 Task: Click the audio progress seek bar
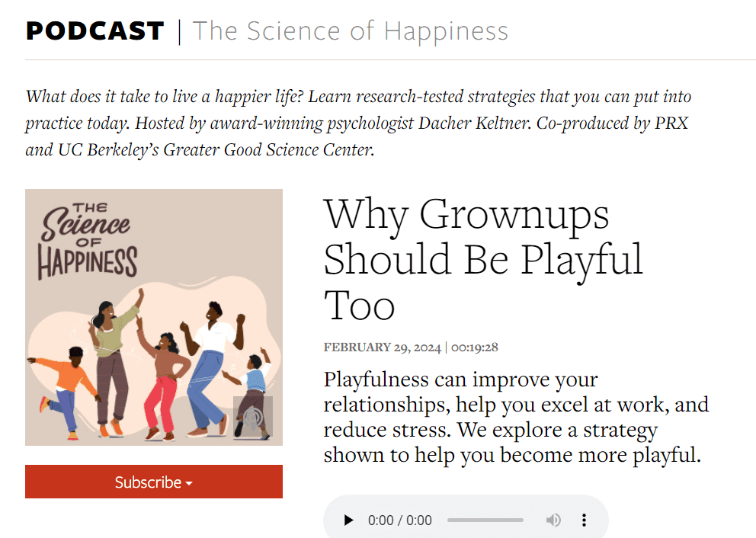point(485,520)
